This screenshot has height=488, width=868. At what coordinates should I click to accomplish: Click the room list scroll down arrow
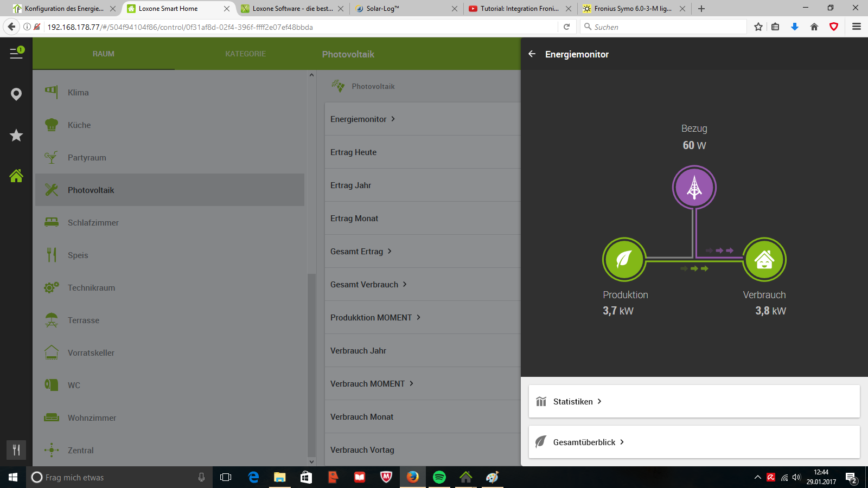tap(311, 462)
